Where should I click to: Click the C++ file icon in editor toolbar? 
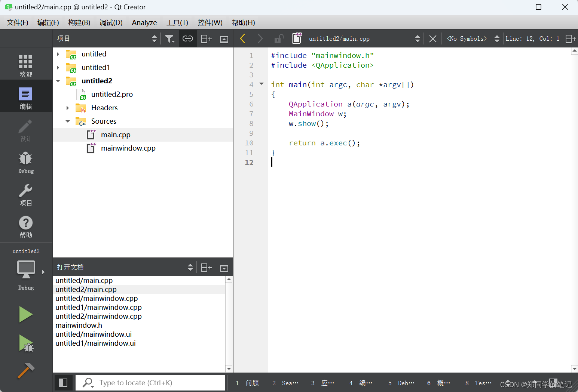(297, 38)
